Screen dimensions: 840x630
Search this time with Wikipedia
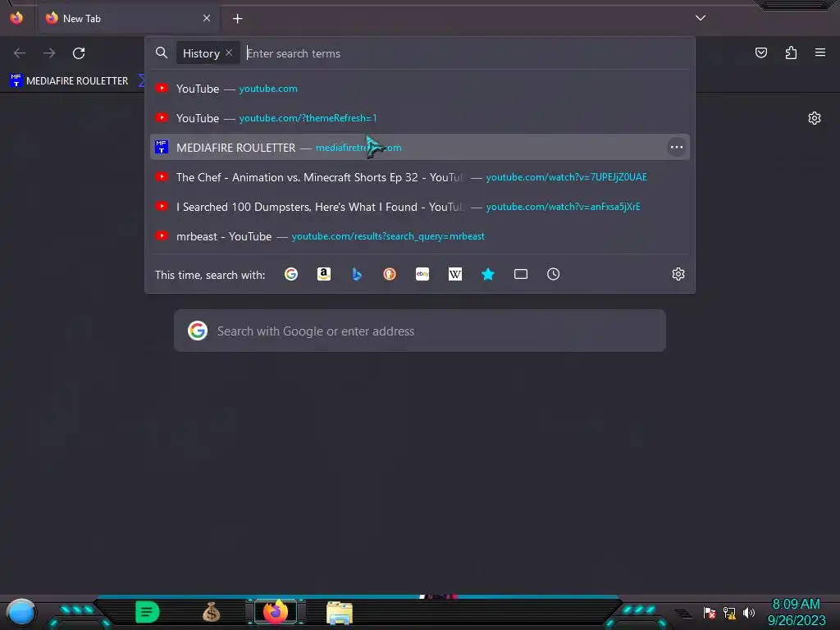click(454, 274)
